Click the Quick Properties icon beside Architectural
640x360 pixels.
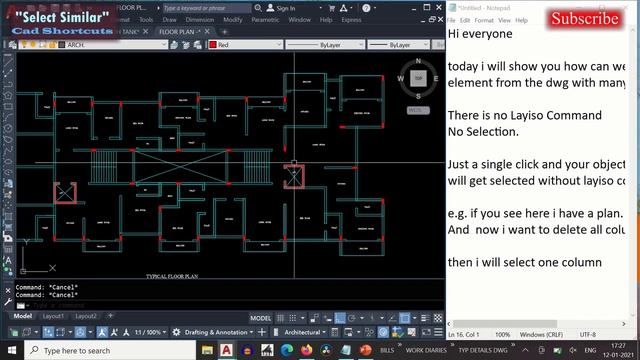click(x=335, y=332)
